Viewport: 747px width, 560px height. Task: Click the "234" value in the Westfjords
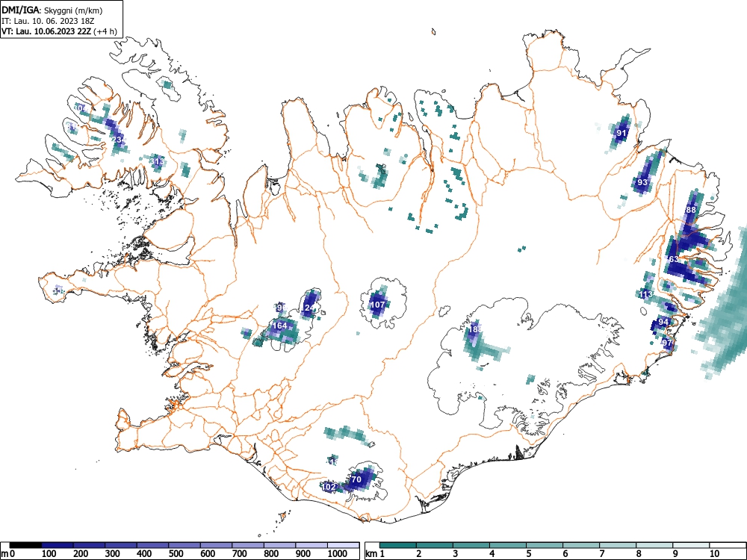pyautogui.click(x=119, y=140)
